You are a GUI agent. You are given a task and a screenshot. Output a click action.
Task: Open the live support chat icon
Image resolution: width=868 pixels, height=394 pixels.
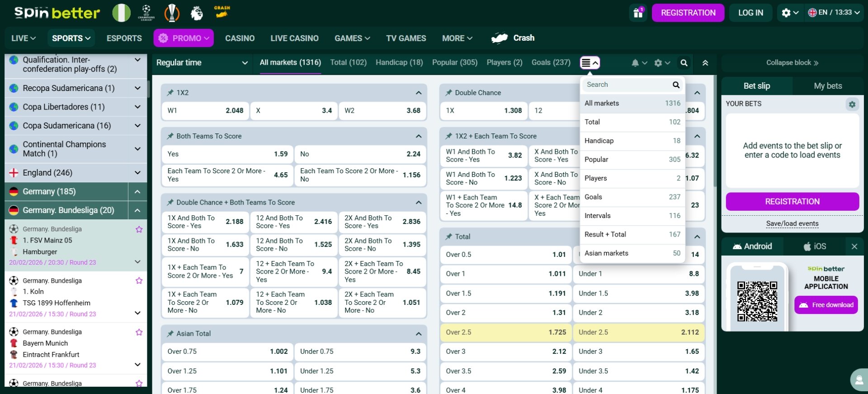click(859, 380)
